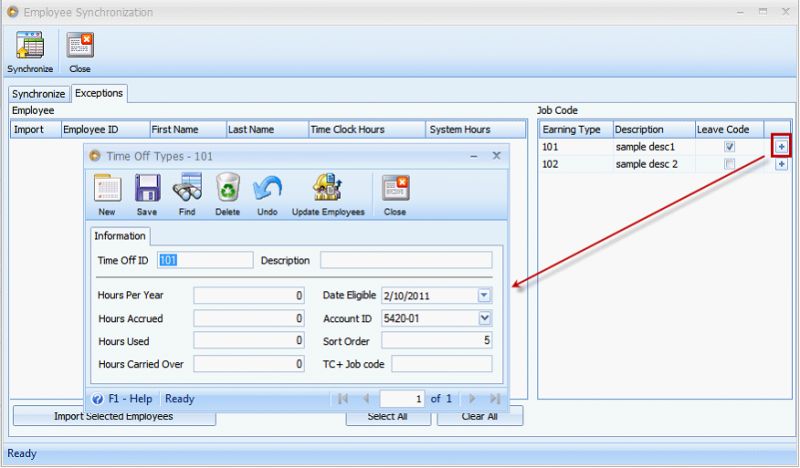This screenshot has height=468, width=800.
Task: Click the Sort Order field
Action: (x=437, y=341)
